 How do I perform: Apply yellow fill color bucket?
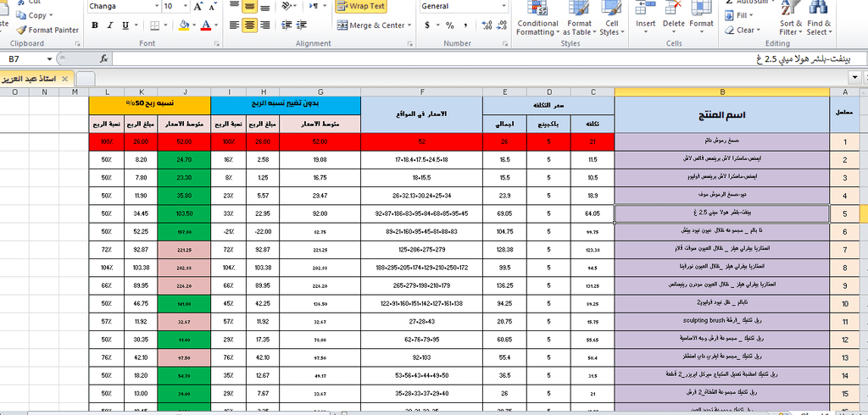(x=184, y=25)
